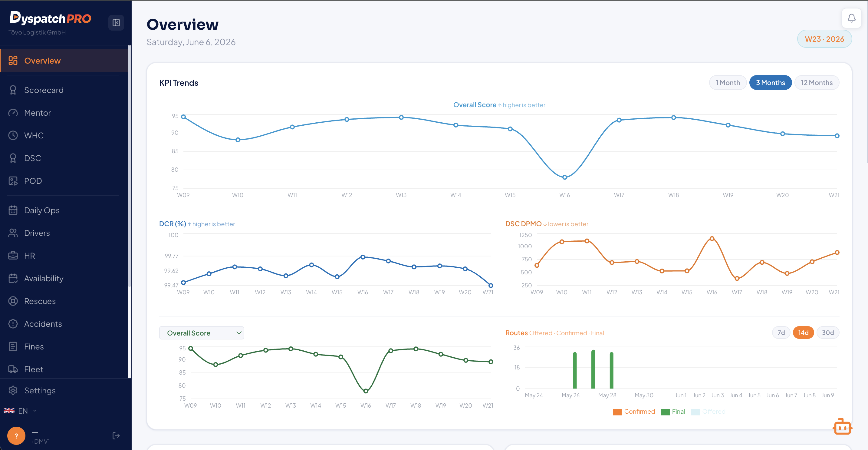Toggle Confirmed series in Routes legend
868x450 pixels.
point(634,412)
